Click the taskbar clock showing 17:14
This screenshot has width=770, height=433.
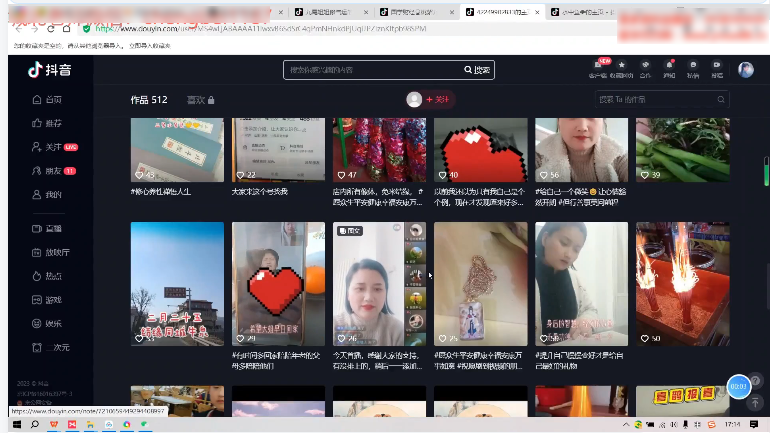click(732, 424)
